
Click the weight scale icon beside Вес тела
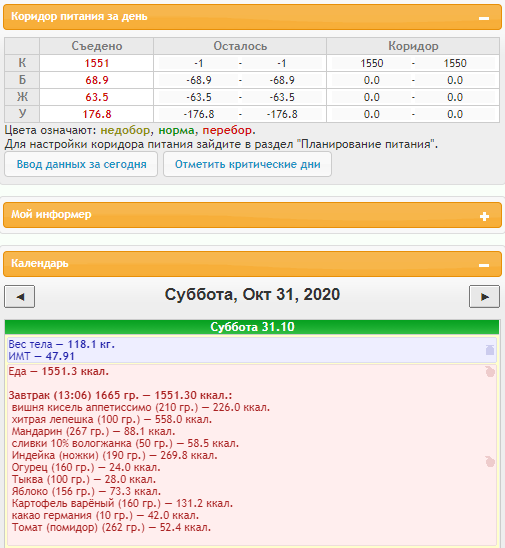pos(490,349)
